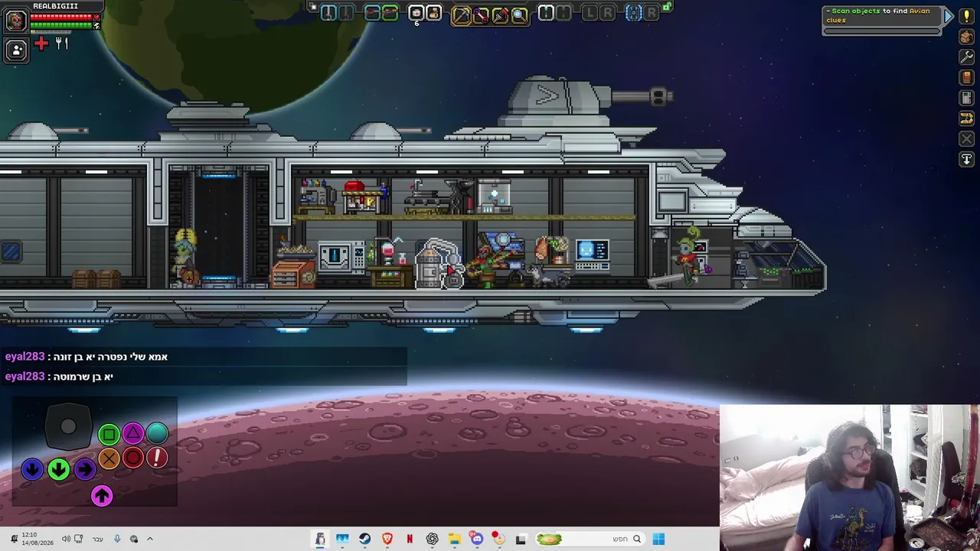Click the beam down teleport icon
This screenshot has height=551, width=980.
coord(966,159)
